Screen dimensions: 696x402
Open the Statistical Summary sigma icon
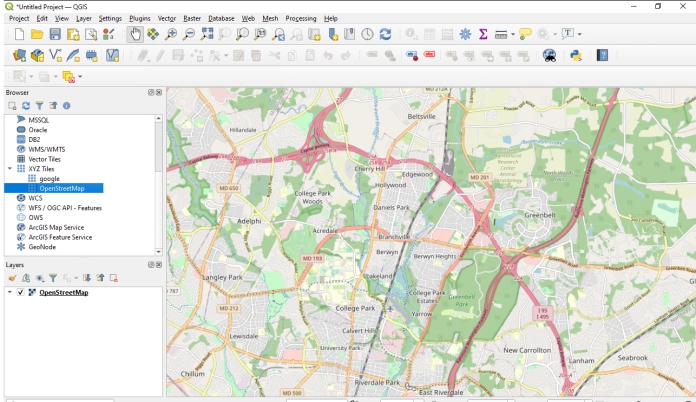[483, 34]
